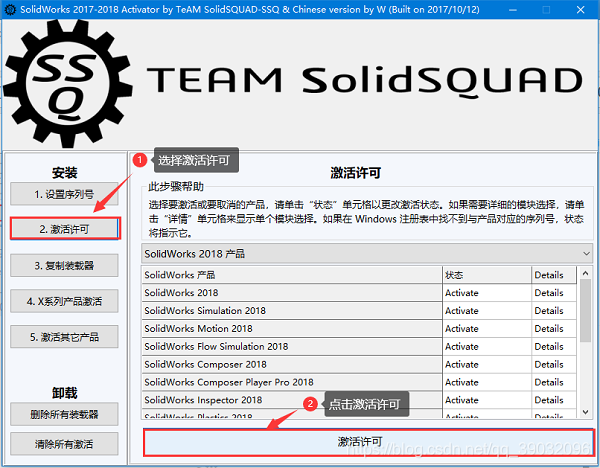This screenshot has height=468, width=600.
Task: Open Details for SolidWorks 2018
Action: (x=554, y=293)
